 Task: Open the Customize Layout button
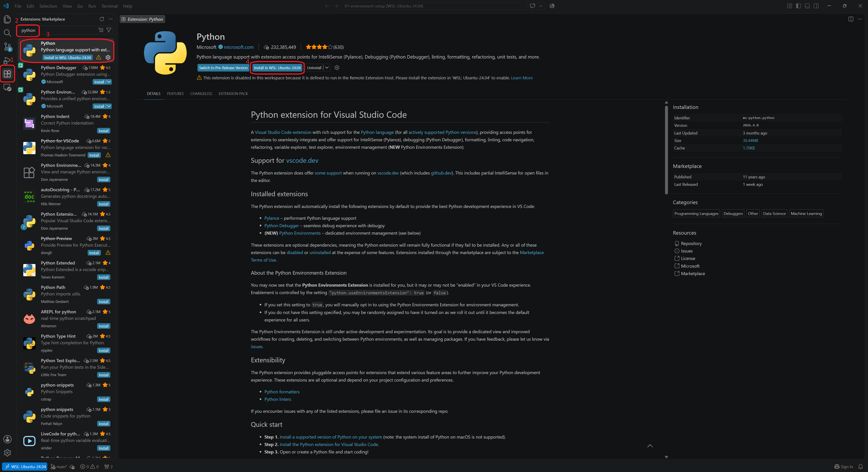790,6
